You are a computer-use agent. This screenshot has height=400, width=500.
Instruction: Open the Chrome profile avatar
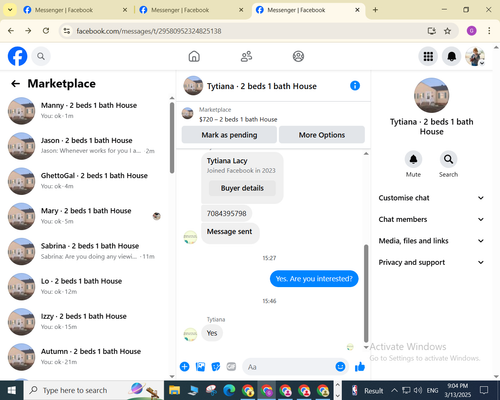471,31
